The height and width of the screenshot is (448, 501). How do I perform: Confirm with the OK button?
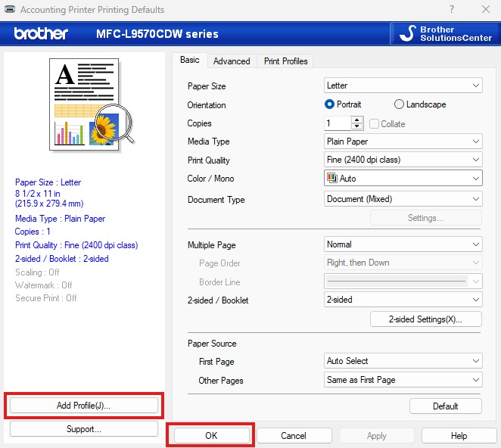coord(211,436)
